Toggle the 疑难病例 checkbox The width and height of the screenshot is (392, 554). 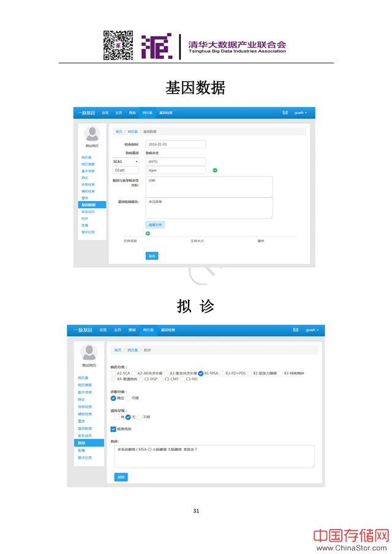point(113,429)
